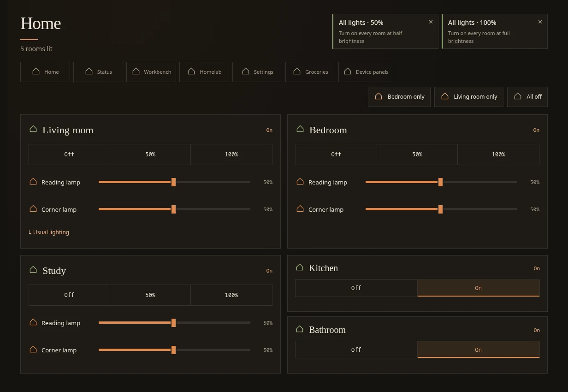
Task: Set Living room to 50%
Action: pyautogui.click(x=150, y=154)
